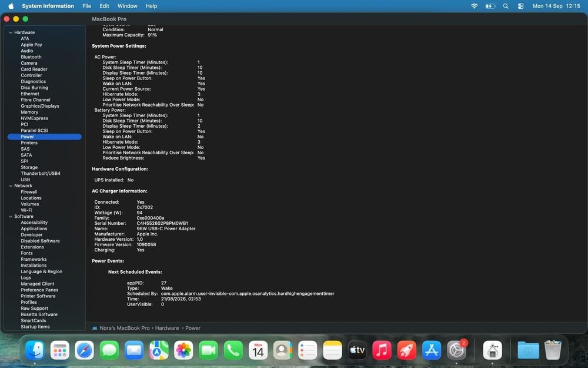588x368 pixels.
Task: Open the Messages app in Dock
Action: pos(109,350)
